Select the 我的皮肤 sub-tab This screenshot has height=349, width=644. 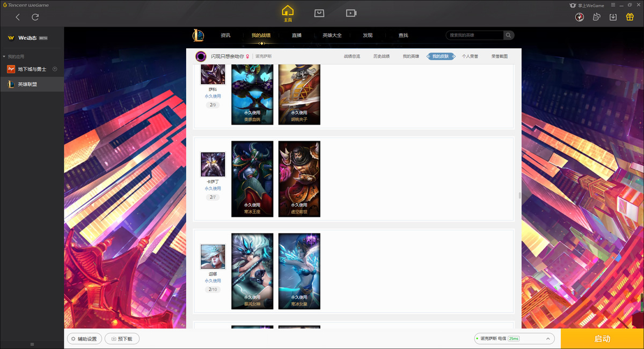coord(441,56)
